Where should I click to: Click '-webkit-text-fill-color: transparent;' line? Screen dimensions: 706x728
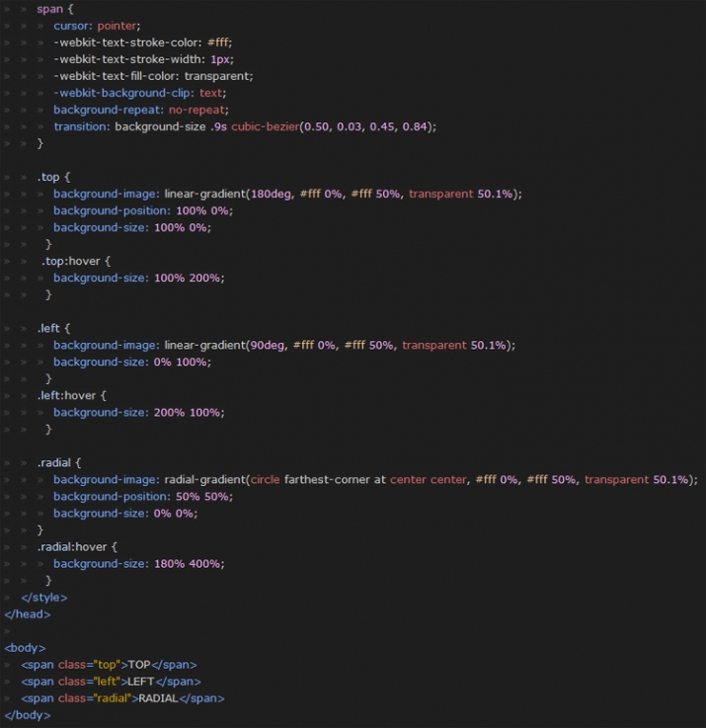[x=153, y=76]
